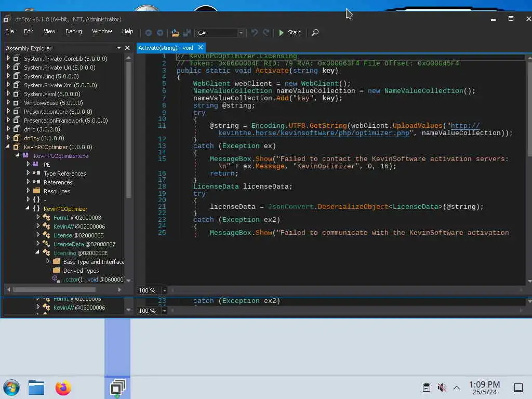Open the Windows Start button
Screen dimensions: 532x399
pos(11,388)
